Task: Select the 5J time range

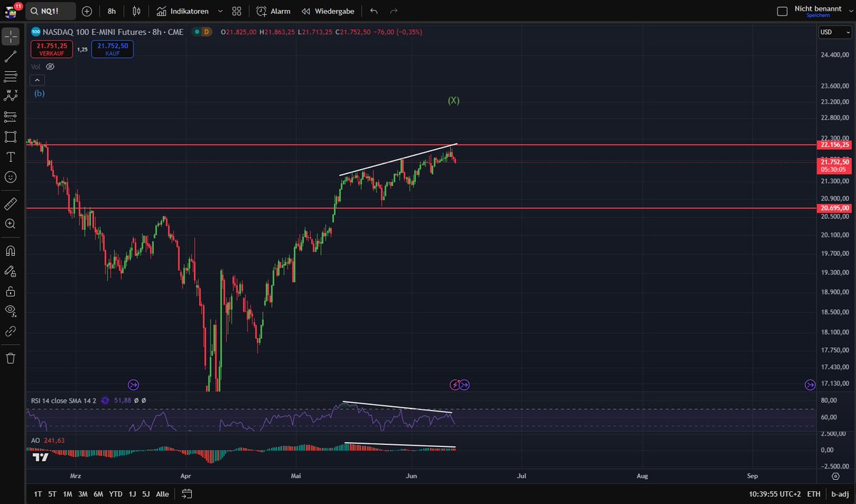Action: (146, 494)
